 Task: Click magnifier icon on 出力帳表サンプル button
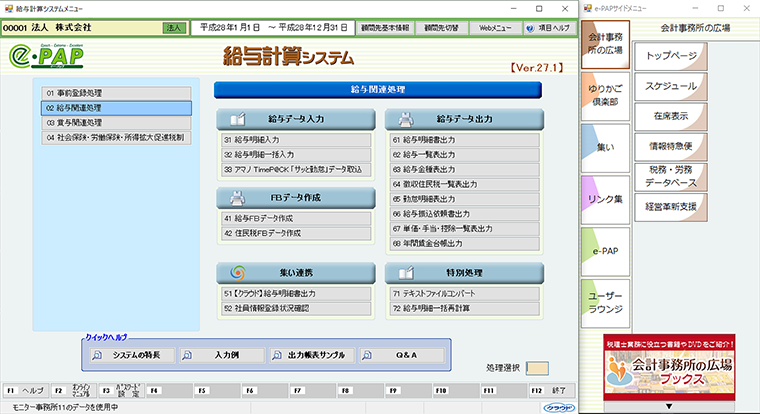277,355
